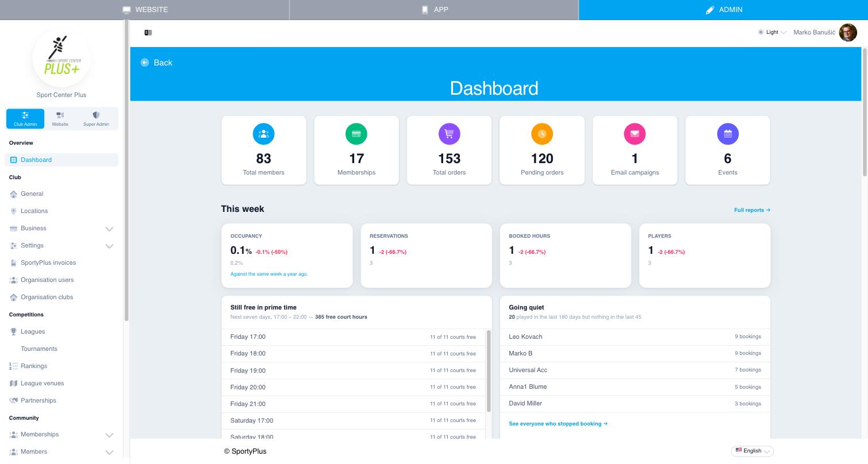This screenshot has height=464, width=868.
Task: Open Organisation clubs in the sidebar
Action: (61, 297)
